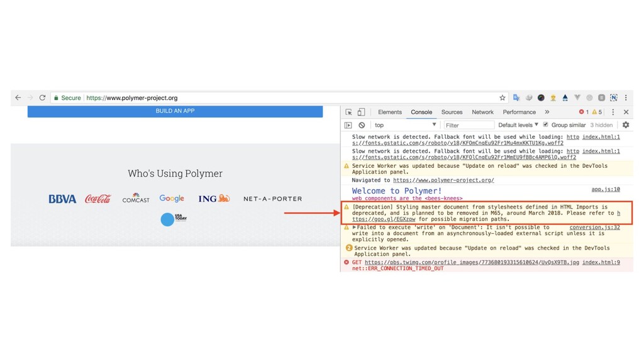This screenshot has height=362, width=644.
Task: Click the '3 hidden' messages label
Action: pyautogui.click(x=601, y=125)
